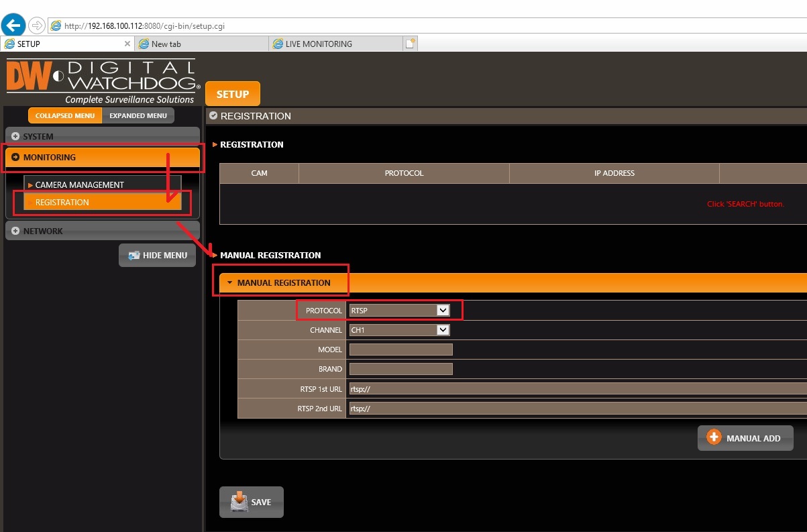Switch to the LIVE MONITORING browser tab
The image size is (807, 532).
315,43
